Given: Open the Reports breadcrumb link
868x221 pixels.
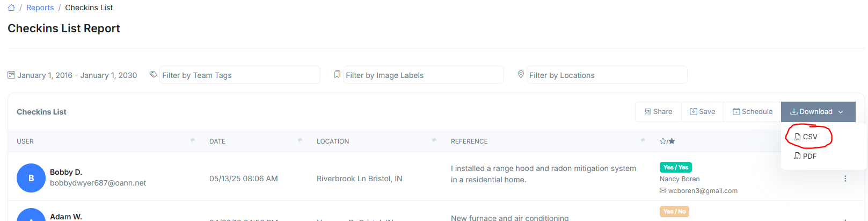Looking at the screenshot, I should click(40, 8).
